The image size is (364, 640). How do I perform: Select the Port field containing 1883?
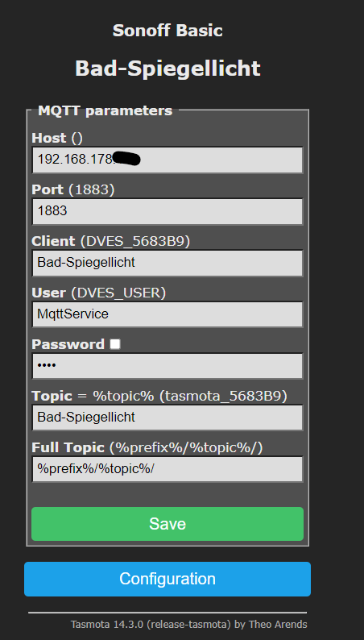[x=168, y=211]
